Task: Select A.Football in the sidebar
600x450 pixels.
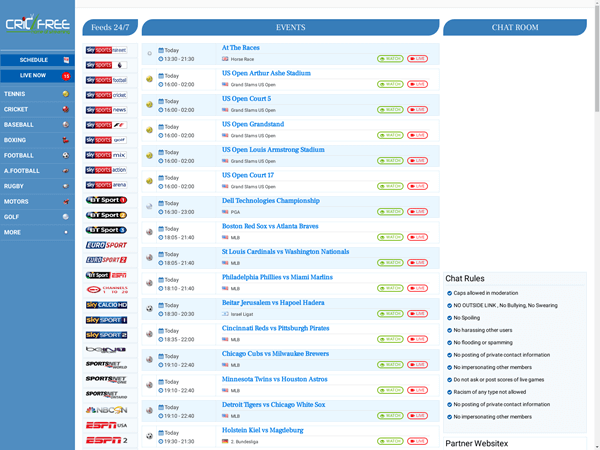Action: point(37,171)
